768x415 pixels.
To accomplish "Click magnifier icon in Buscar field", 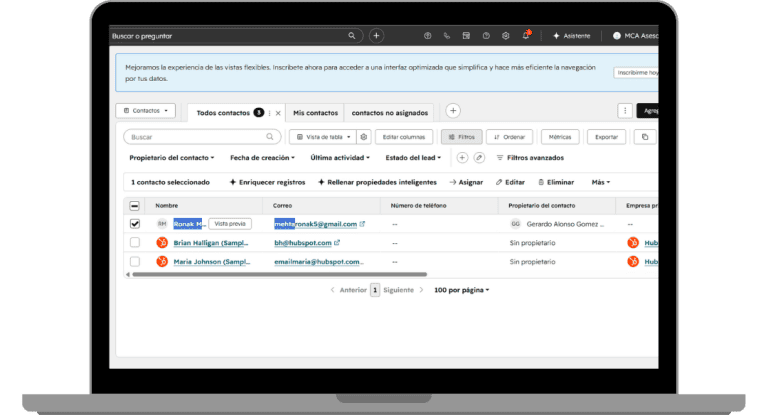I will [x=270, y=137].
